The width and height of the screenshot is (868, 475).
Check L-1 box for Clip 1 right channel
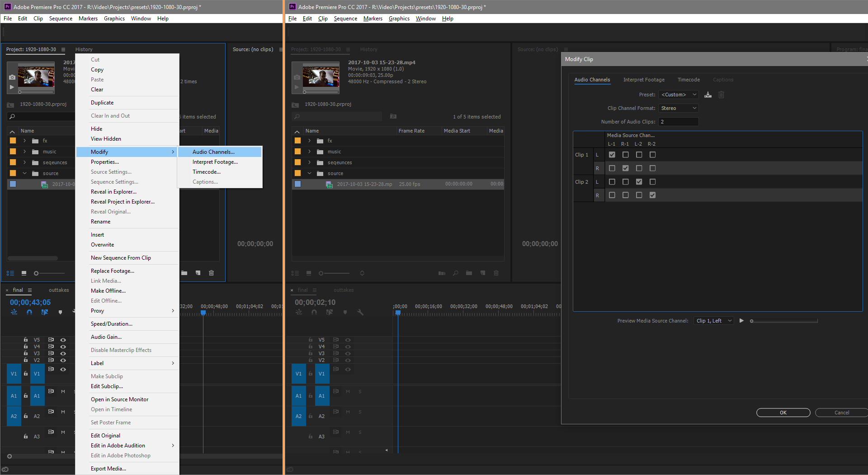(x=612, y=168)
